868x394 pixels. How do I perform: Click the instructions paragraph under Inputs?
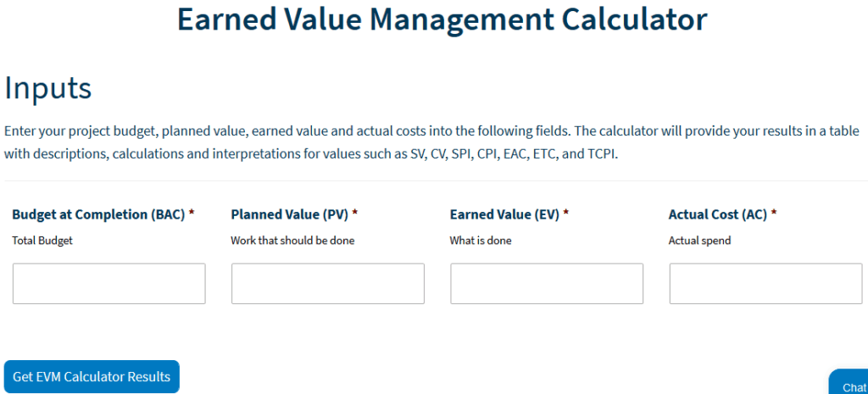pos(431,143)
